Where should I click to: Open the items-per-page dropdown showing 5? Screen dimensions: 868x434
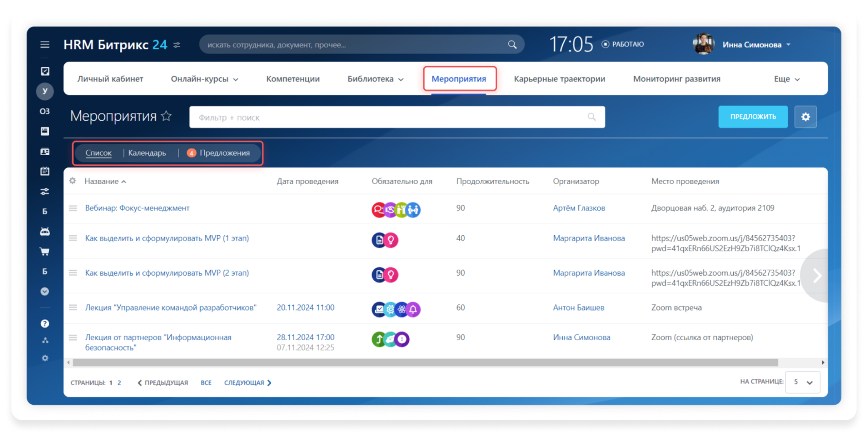(803, 382)
